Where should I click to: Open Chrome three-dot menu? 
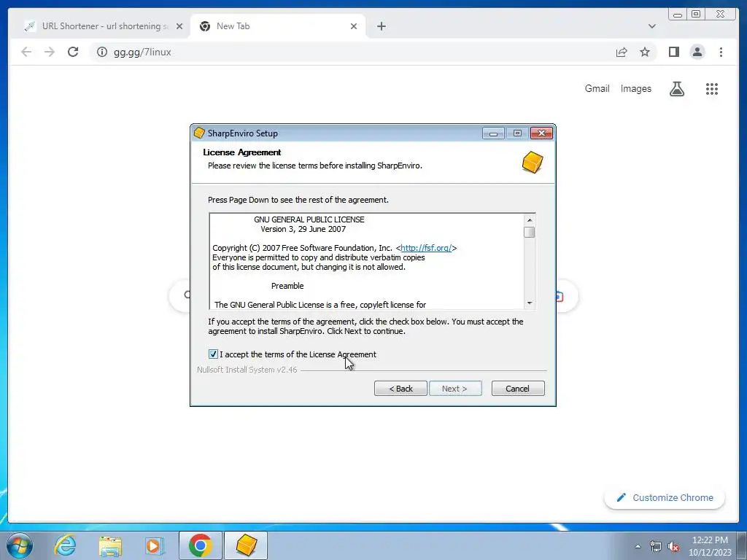click(x=721, y=52)
